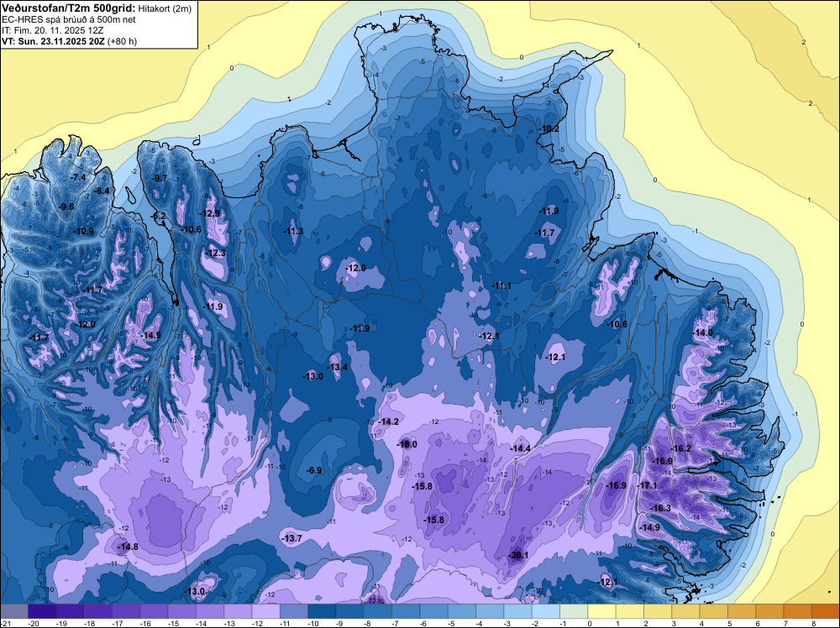Click the -13.7 temperature label
840x628 pixels.
click(x=292, y=538)
